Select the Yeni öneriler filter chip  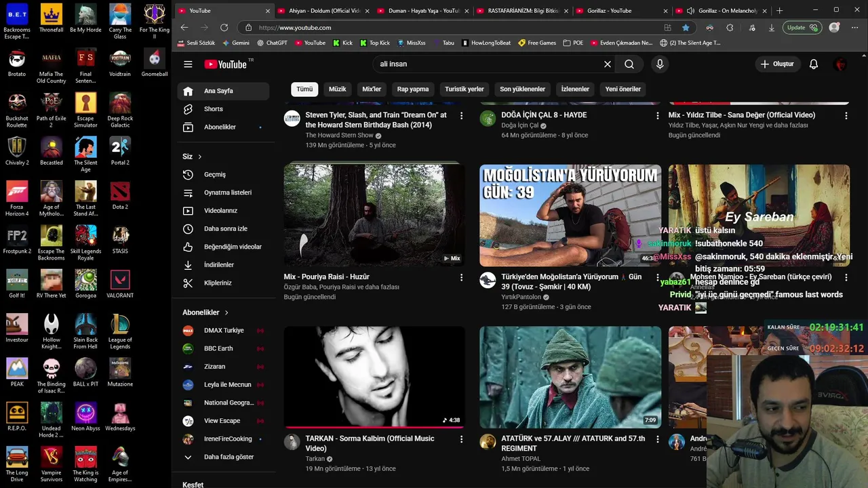[623, 89]
